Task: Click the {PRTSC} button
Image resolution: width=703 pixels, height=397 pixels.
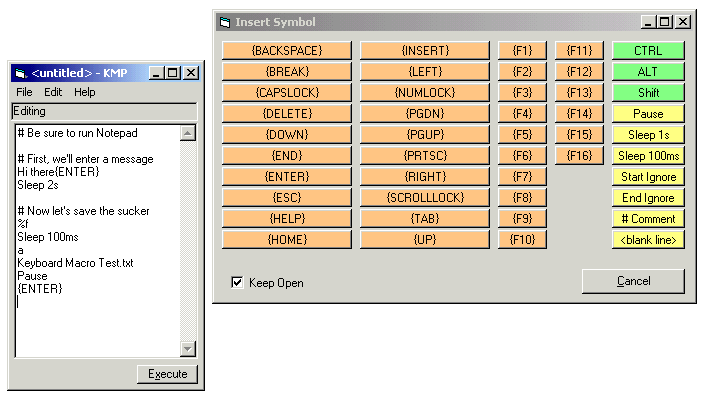Action: click(425, 156)
